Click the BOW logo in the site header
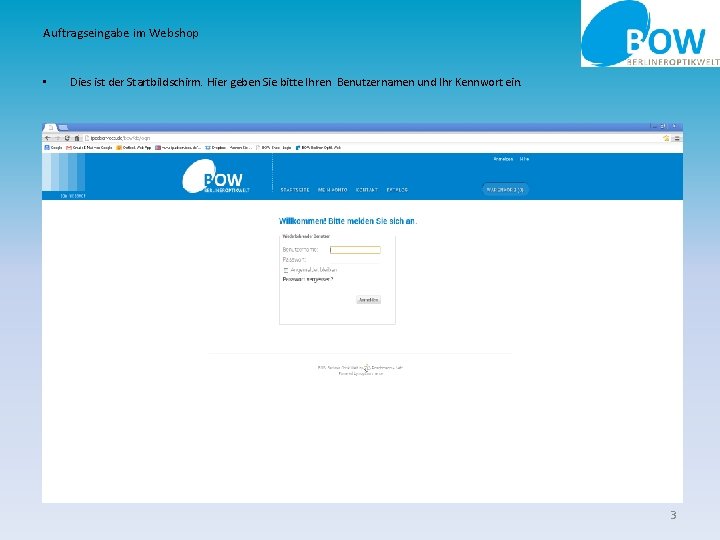 tap(216, 176)
